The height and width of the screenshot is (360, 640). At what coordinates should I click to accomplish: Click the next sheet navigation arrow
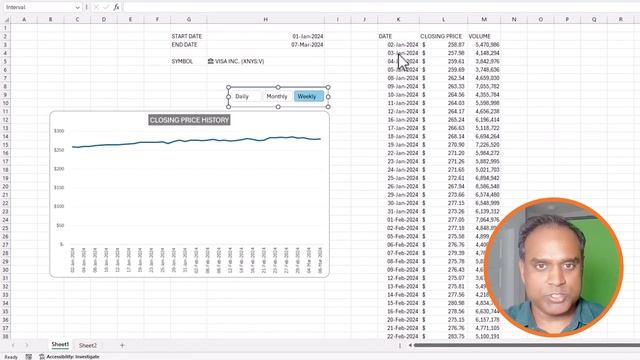(x=27, y=345)
